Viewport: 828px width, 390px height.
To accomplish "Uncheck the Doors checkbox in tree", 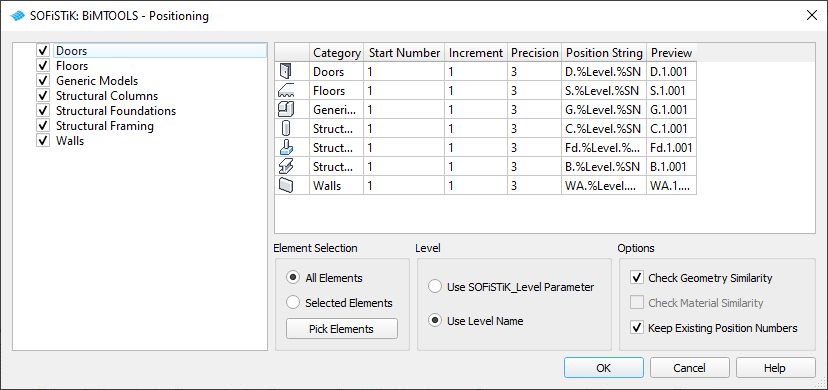I will pos(43,51).
